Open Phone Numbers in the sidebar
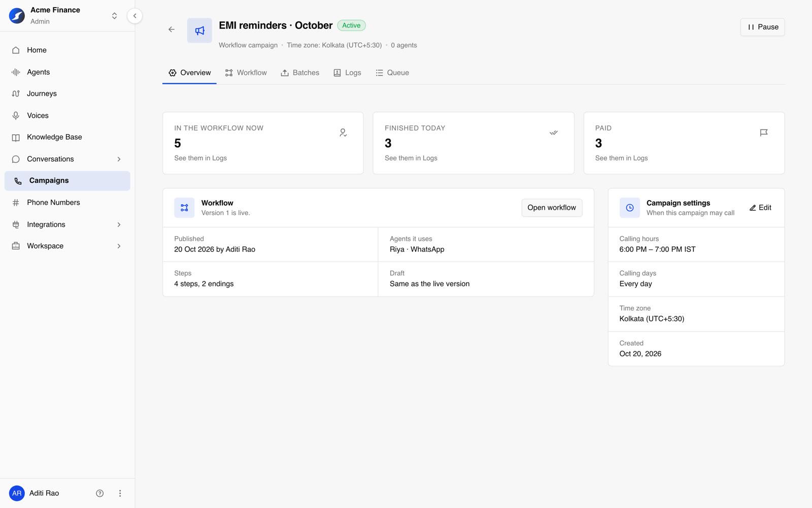 pos(67,203)
